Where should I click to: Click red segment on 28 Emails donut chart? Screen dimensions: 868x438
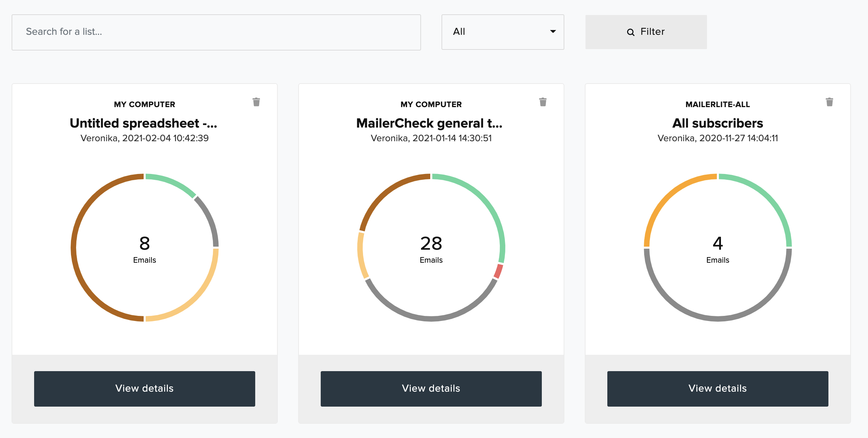[498, 271]
